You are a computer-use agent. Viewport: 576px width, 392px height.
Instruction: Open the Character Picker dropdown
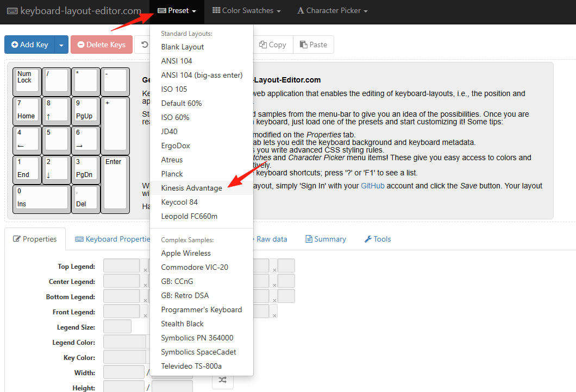333,11
